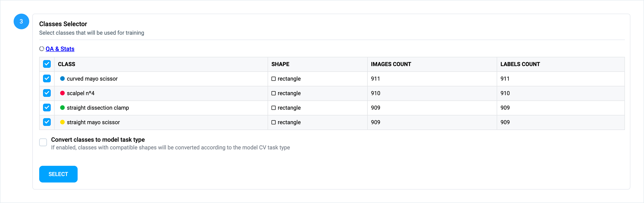Click the step 3 circle badge
This screenshot has height=203, width=644.
pyautogui.click(x=21, y=22)
